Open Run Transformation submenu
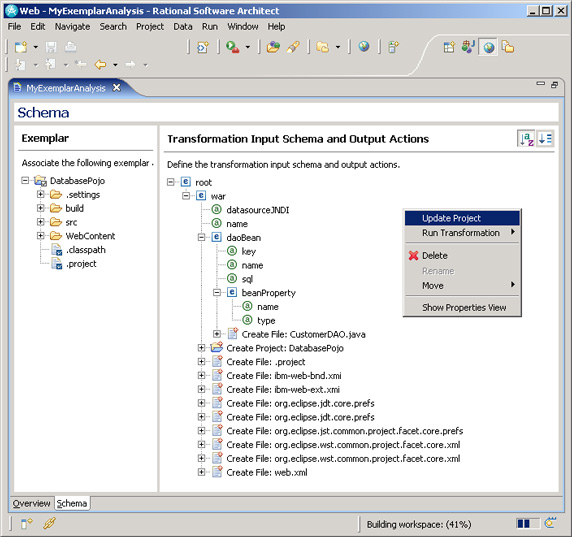Viewport: 572px width, 537px height. (462, 233)
